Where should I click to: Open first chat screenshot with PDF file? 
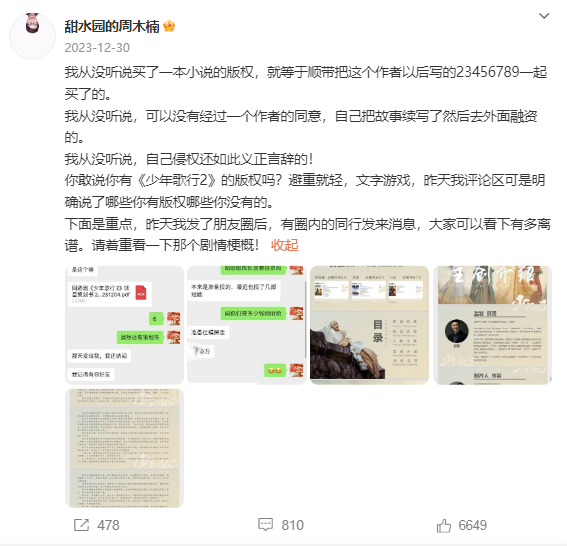point(124,325)
